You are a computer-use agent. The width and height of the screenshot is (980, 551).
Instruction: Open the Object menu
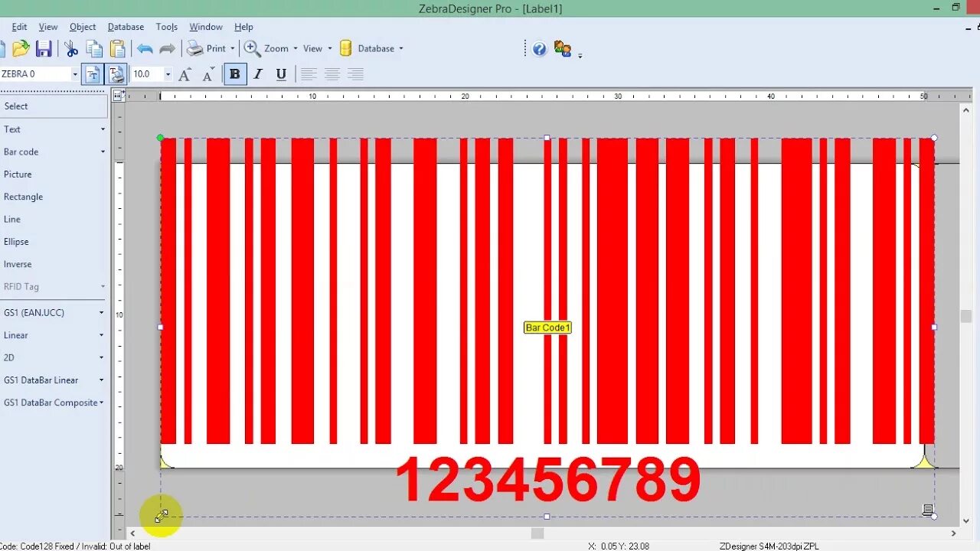tap(83, 27)
